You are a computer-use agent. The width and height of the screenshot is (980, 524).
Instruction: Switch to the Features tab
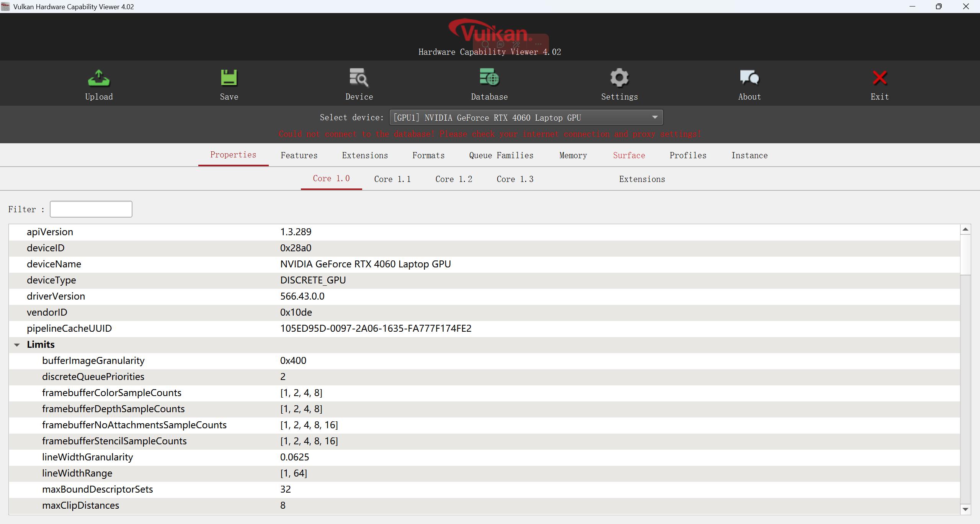pyautogui.click(x=299, y=156)
